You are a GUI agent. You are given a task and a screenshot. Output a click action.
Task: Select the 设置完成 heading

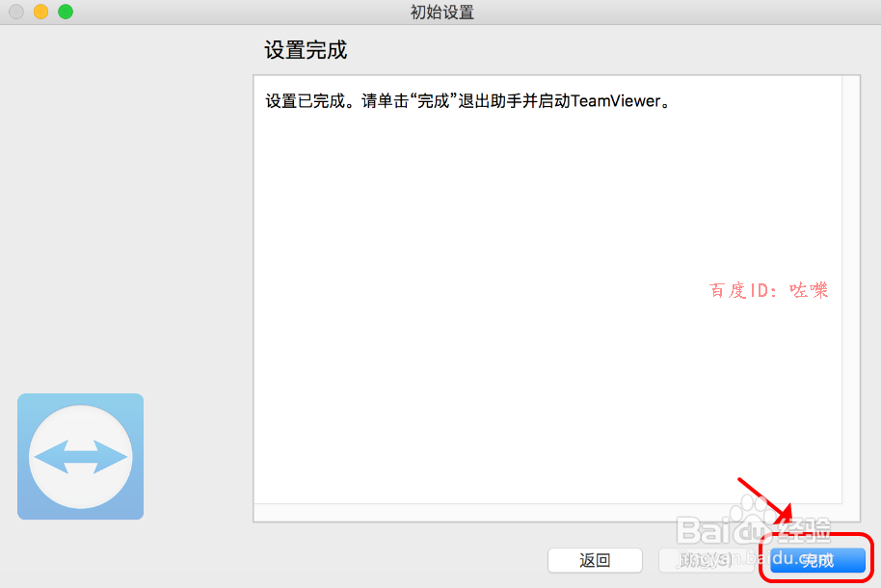305,47
